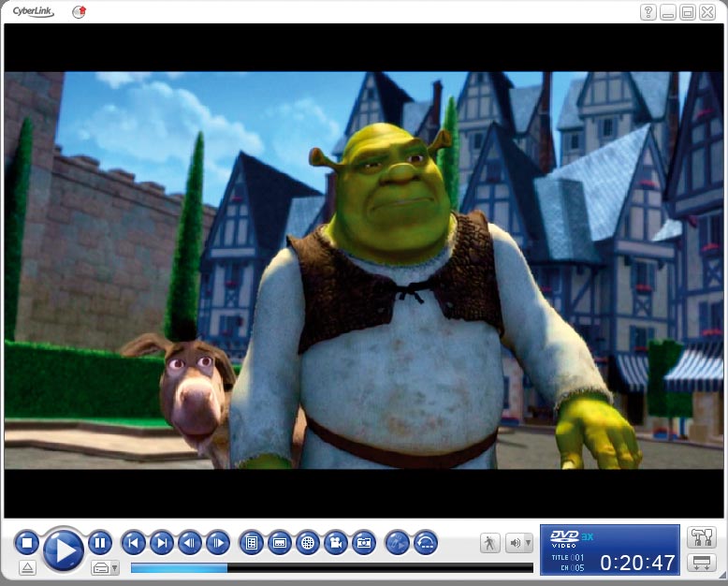Activate AB repeat
The image size is (728, 586).
tap(425, 542)
